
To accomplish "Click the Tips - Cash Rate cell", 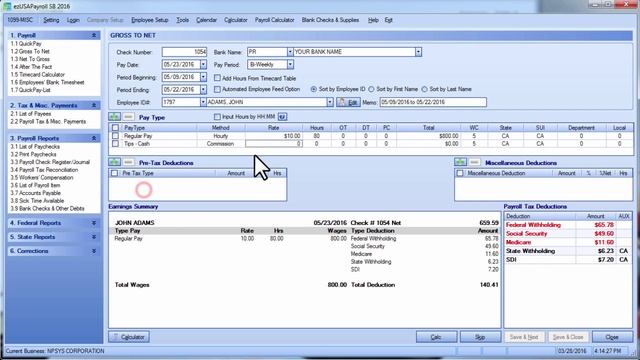I will pos(273,144).
